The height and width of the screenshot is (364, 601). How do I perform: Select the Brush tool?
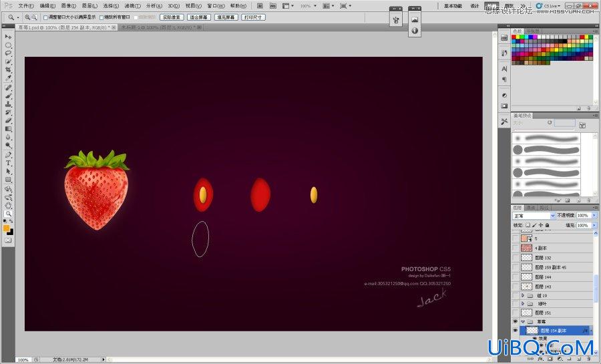(x=8, y=96)
